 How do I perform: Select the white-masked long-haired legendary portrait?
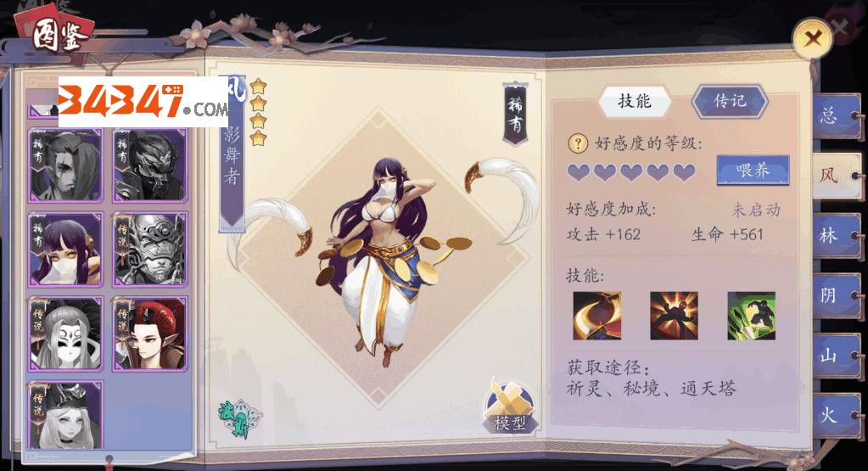point(66,334)
